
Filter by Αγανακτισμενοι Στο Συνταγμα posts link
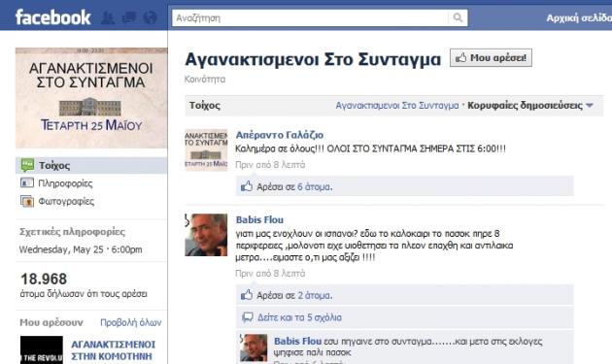click(397, 106)
